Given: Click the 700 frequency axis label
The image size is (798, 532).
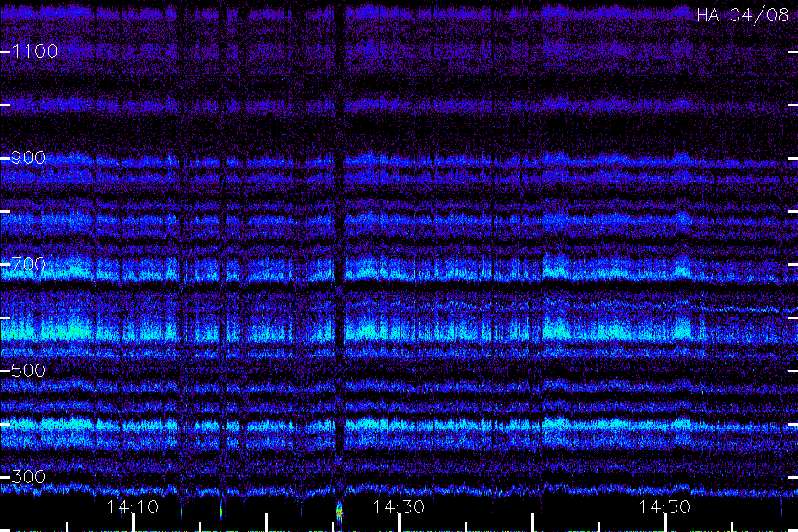Looking at the screenshot, I should pos(28,263).
